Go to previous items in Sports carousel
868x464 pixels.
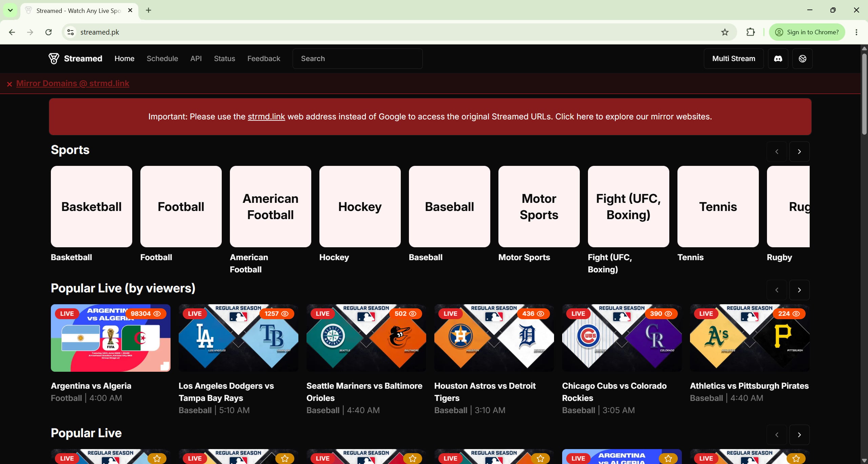[x=777, y=152]
